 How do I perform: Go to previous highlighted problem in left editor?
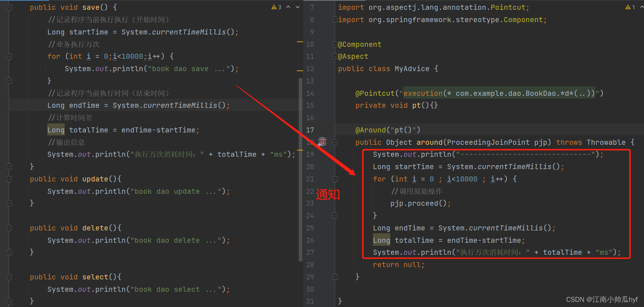(x=288, y=7)
